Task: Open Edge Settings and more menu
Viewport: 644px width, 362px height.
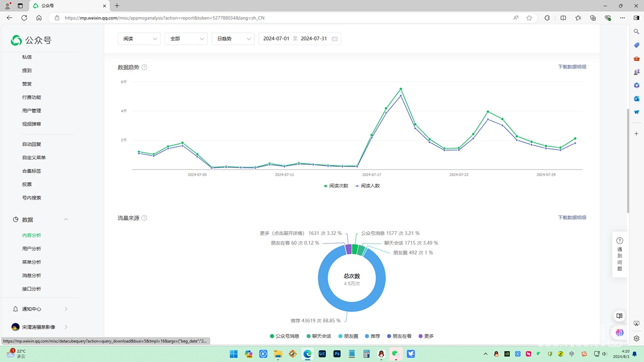Action: coord(623,18)
